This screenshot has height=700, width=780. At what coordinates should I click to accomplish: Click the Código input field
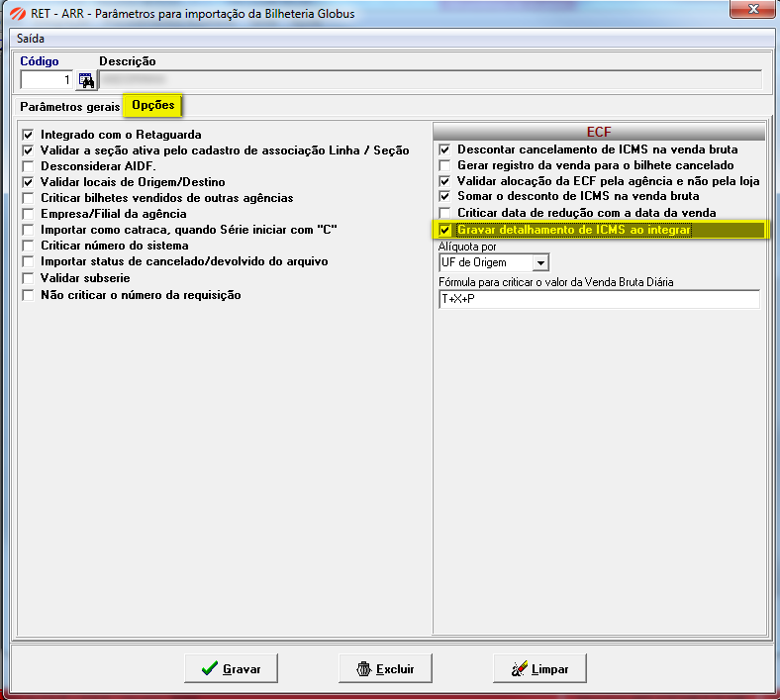[x=47, y=80]
